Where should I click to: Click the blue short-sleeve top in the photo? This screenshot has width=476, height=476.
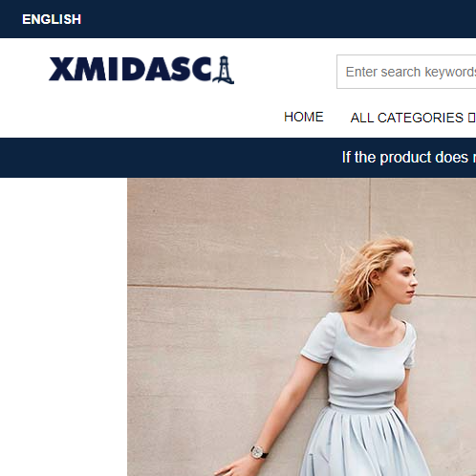point(361,363)
